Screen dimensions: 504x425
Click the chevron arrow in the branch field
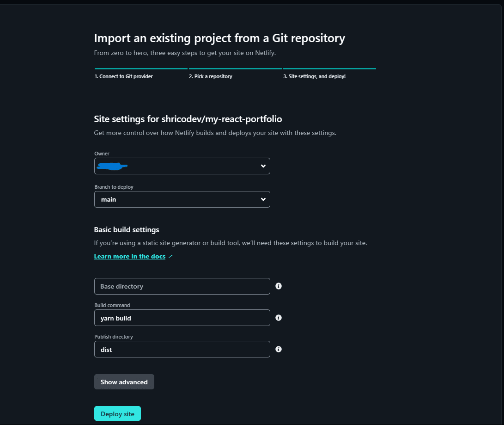[263, 199]
